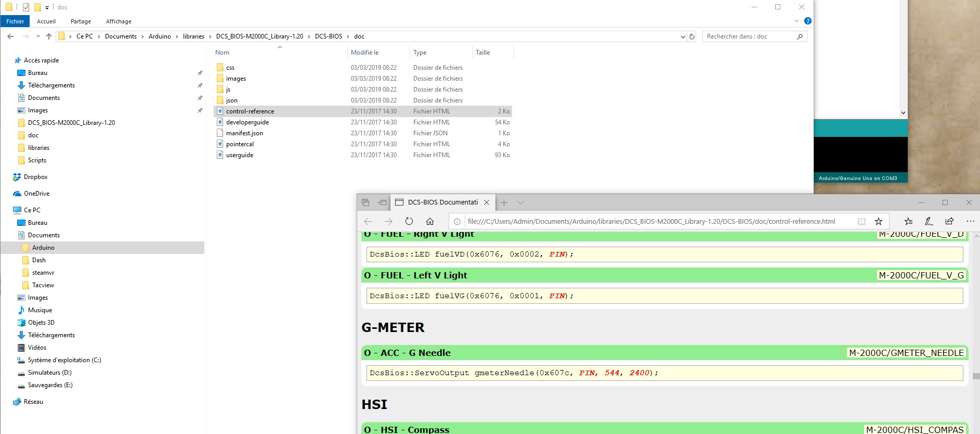Image resolution: width=980 pixels, height=434 pixels.
Task: Select Arduino folder in navigation tree
Action: coord(43,248)
